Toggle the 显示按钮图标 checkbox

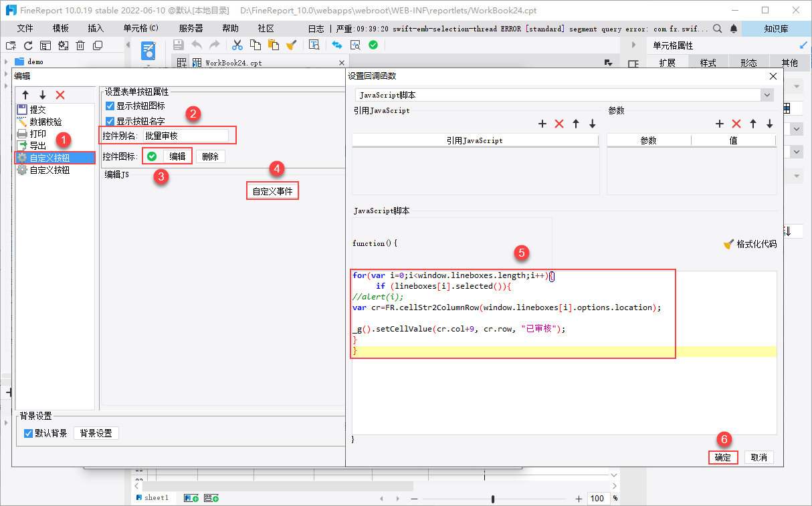coord(110,106)
